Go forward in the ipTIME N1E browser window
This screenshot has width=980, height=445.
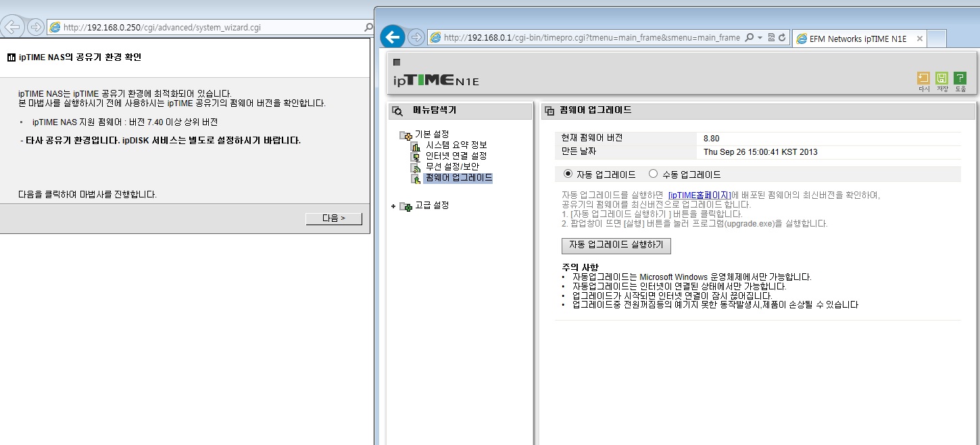pyautogui.click(x=416, y=37)
